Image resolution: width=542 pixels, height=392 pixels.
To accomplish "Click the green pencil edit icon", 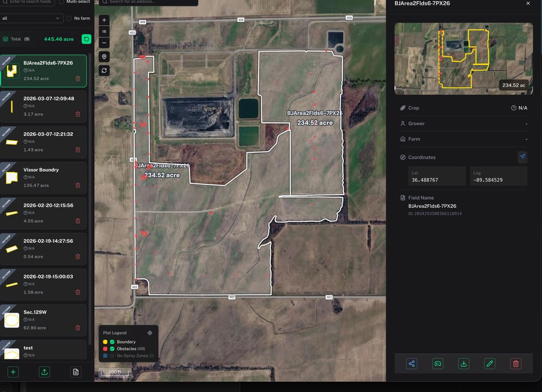I will 489,363.
